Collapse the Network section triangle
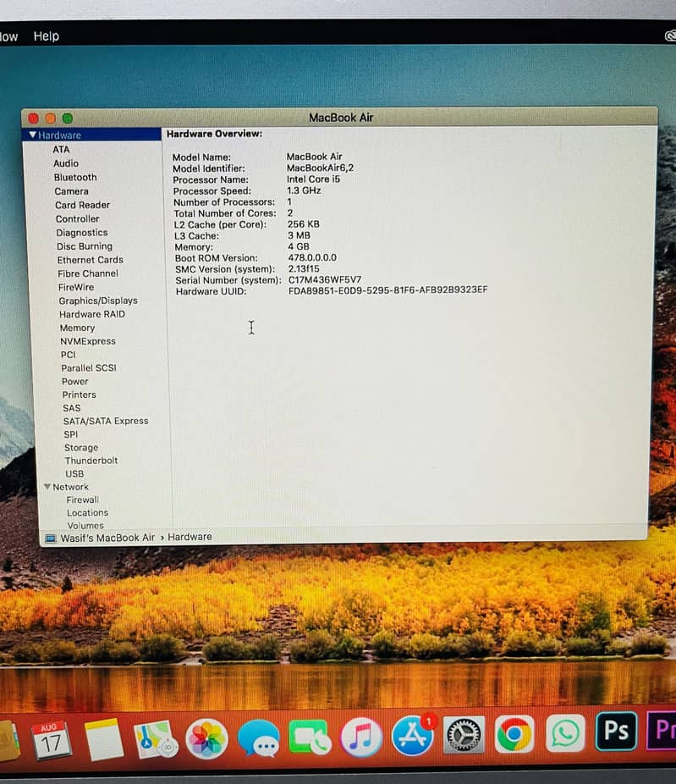Image resolution: width=676 pixels, height=784 pixels. point(47,487)
